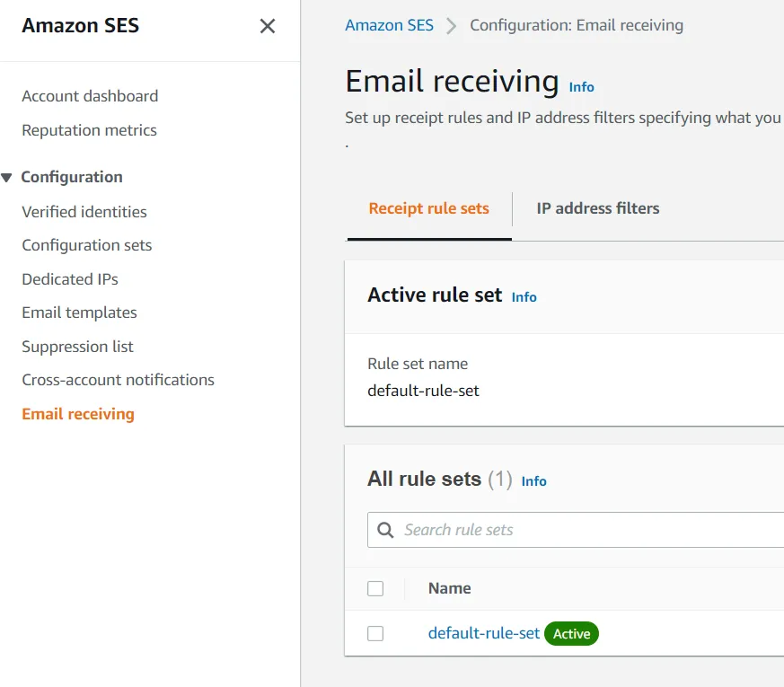Go to Dedicated IPs
The height and width of the screenshot is (687, 784).
click(70, 279)
